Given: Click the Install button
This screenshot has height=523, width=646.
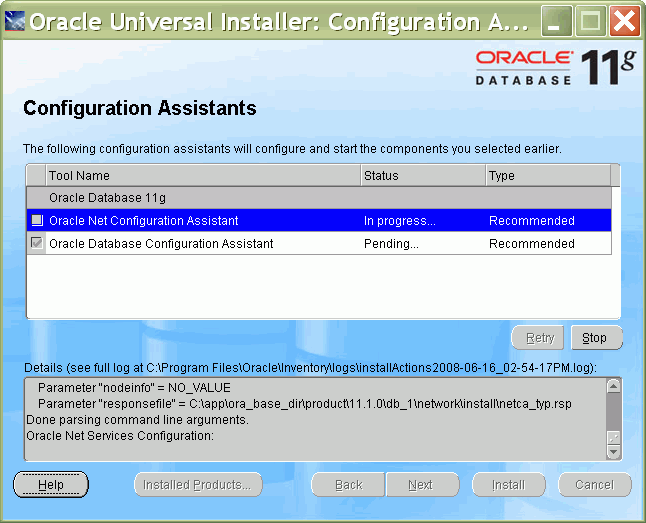Looking at the screenshot, I should coord(509,485).
